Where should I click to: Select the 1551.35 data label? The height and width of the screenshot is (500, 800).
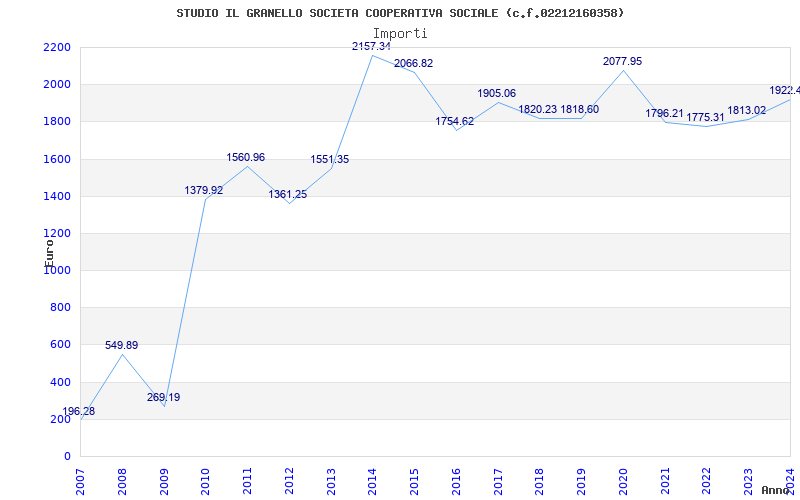click(x=330, y=159)
